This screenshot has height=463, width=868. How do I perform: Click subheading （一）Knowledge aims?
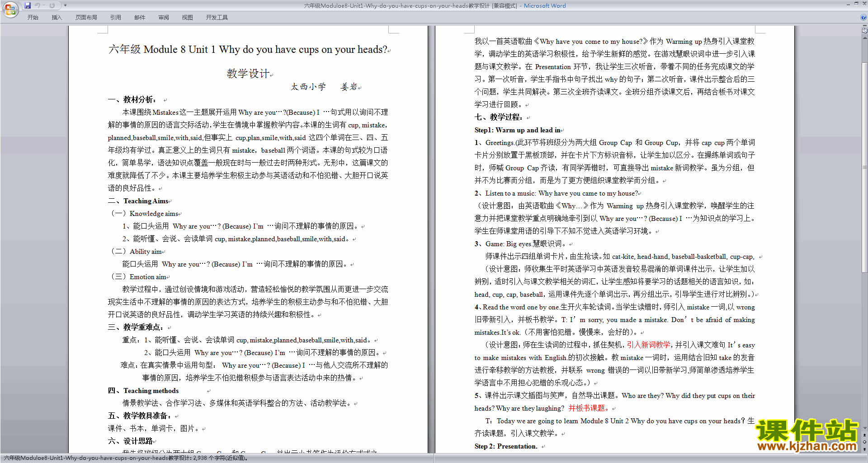pos(144,214)
